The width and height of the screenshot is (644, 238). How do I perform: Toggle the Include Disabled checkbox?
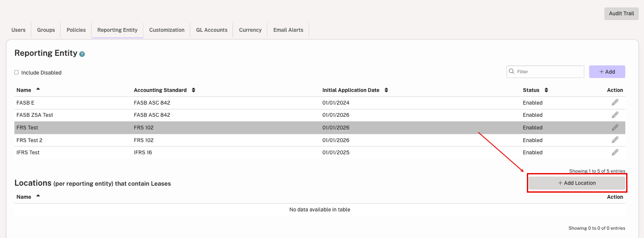[x=17, y=72]
